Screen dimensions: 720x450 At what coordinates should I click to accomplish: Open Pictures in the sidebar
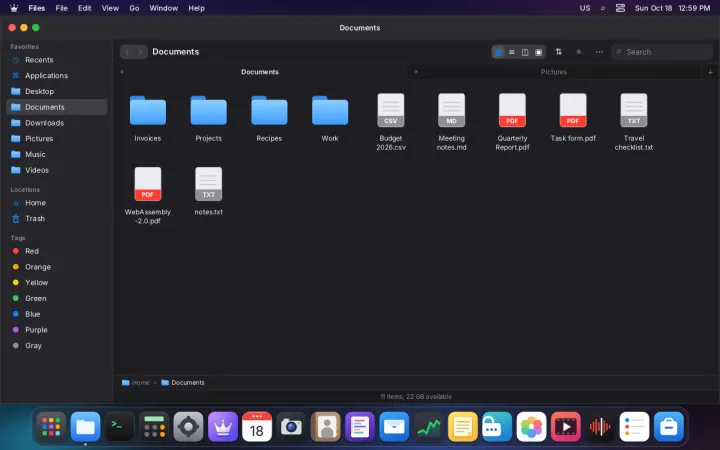click(56, 139)
